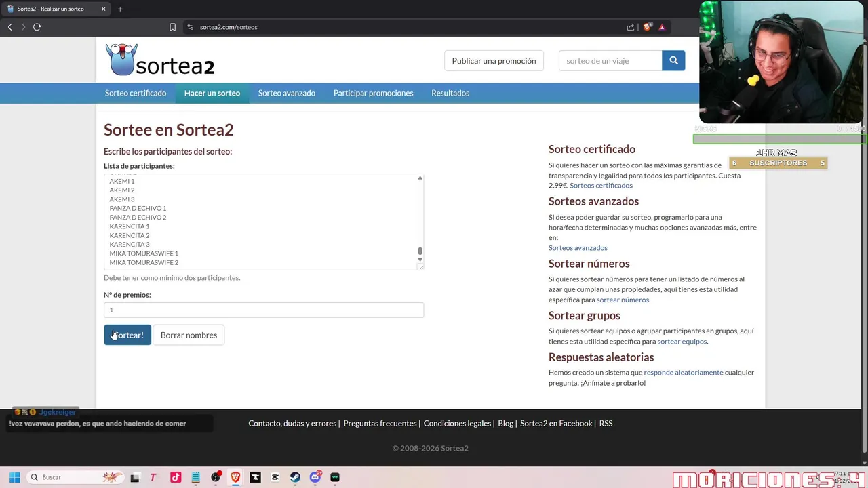This screenshot has height=488, width=868.
Task: Click the Sortea2 logo
Action: point(160,60)
